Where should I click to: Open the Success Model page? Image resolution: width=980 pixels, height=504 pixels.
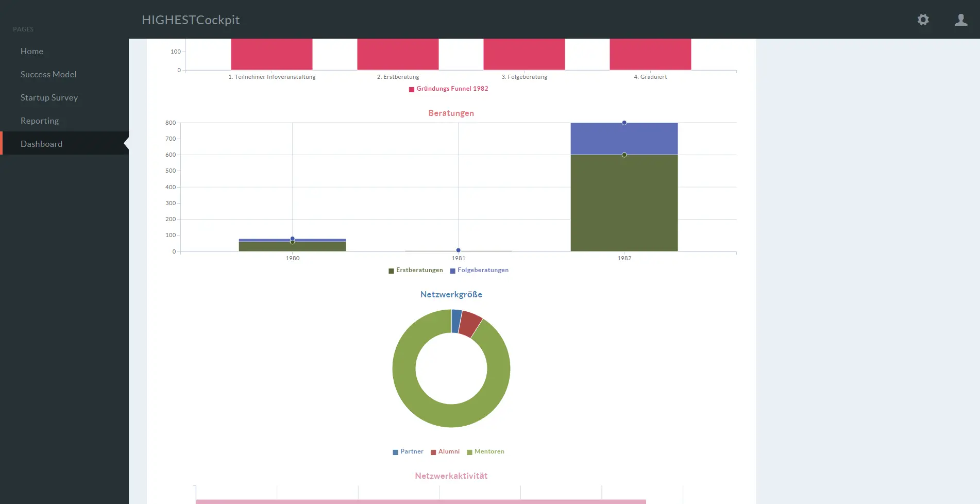(48, 74)
